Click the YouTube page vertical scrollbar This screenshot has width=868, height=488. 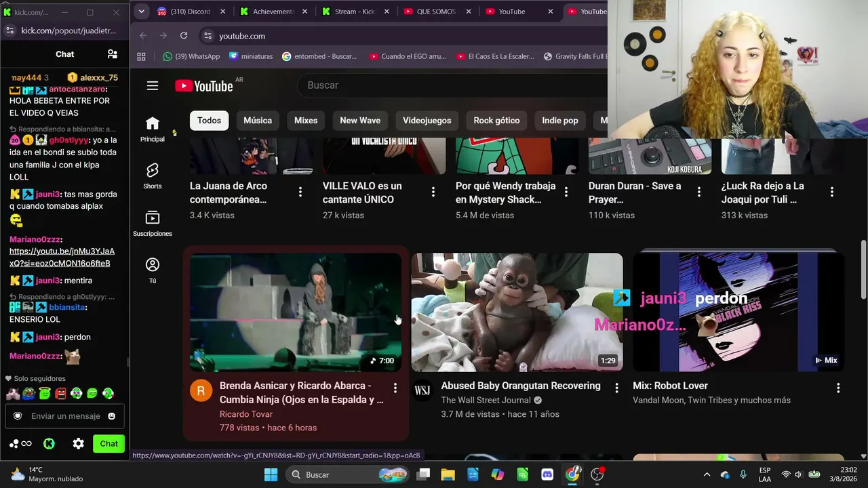[x=863, y=268]
